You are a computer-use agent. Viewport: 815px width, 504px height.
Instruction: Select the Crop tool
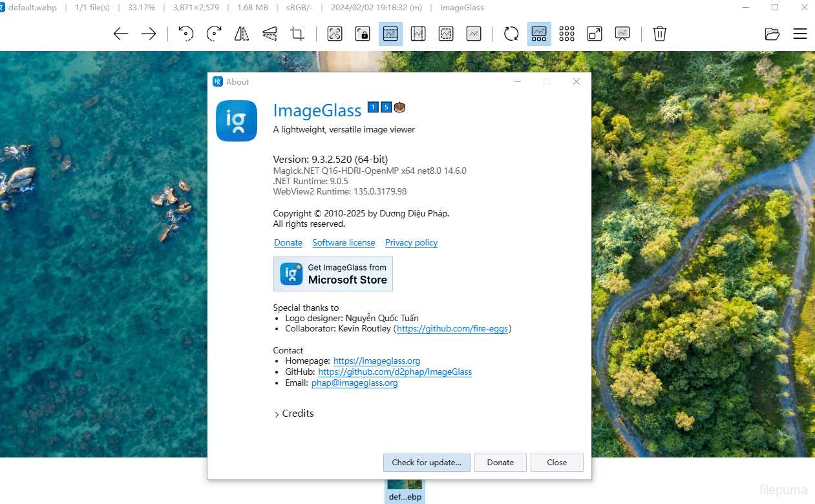click(297, 34)
